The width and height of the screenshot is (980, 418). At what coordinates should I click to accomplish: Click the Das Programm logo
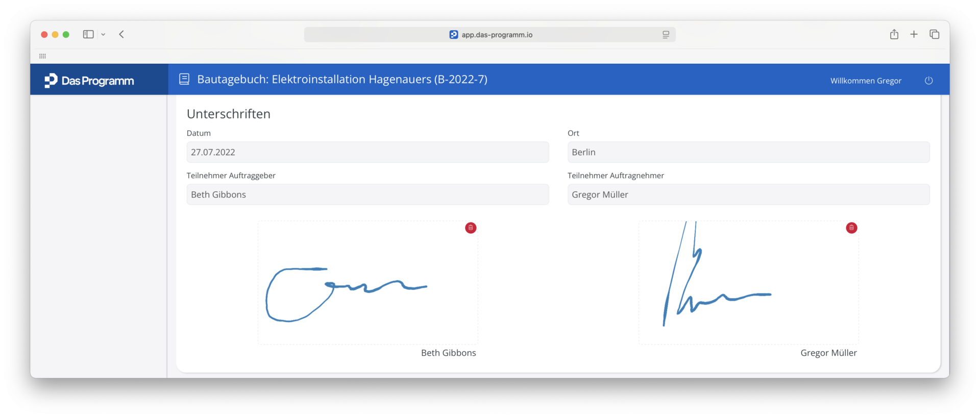[x=89, y=81]
